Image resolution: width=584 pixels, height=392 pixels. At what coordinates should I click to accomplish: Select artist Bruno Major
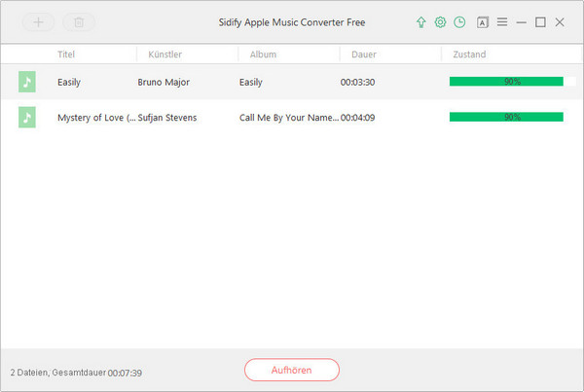(164, 82)
